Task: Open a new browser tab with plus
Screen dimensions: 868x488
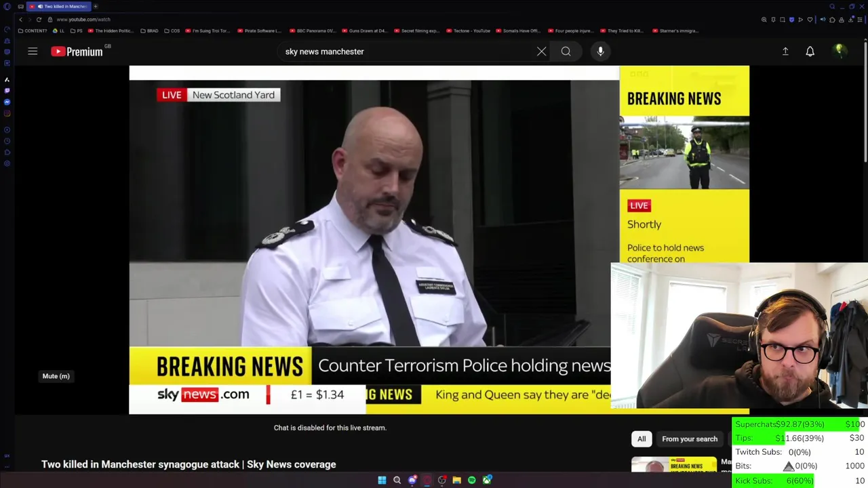Action: point(96,6)
